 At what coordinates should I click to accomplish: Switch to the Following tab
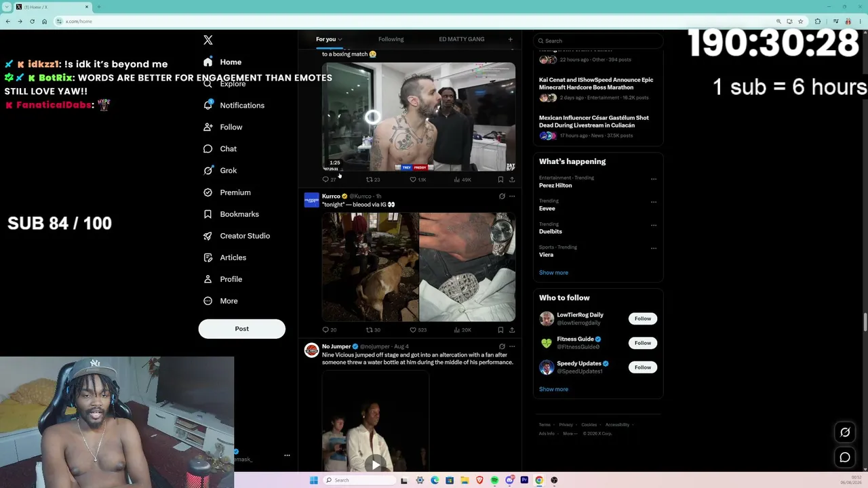(x=391, y=39)
